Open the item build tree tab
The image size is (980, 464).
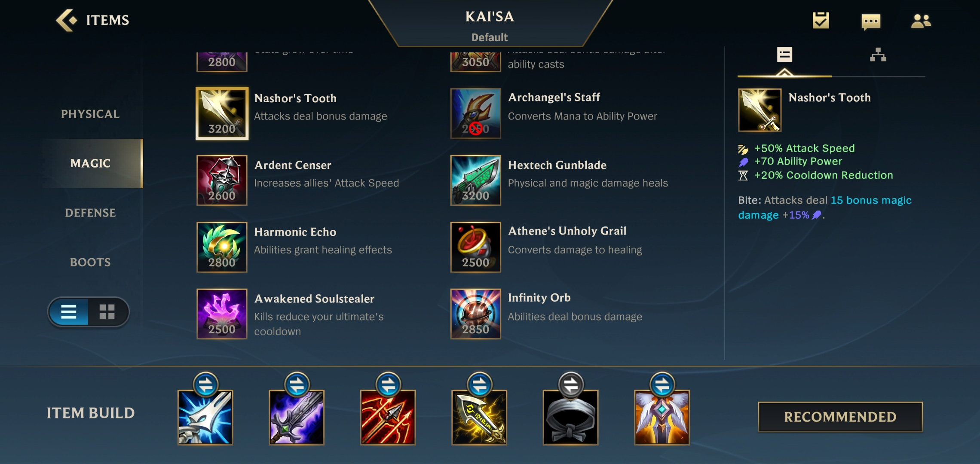click(878, 55)
